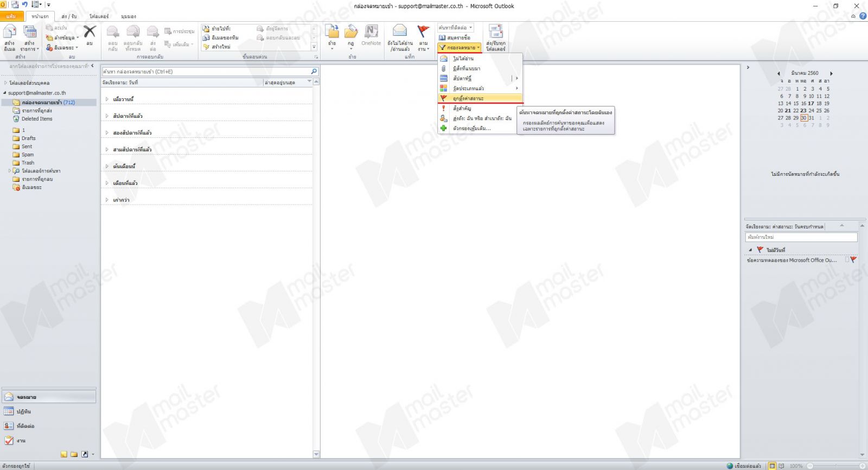Open the Mail (จดหมาย) navigation button
This screenshot has height=470, width=868.
pyautogui.click(x=49, y=397)
